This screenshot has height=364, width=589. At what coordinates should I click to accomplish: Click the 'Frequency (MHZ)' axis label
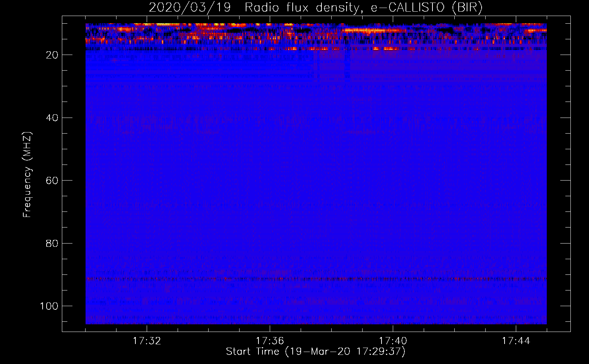click(27, 175)
